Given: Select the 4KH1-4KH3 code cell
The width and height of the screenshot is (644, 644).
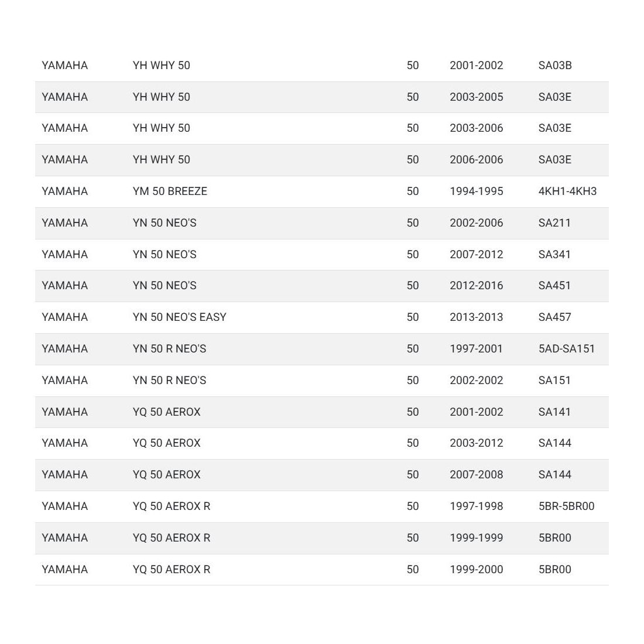Looking at the screenshot, I should click(567, 191).
